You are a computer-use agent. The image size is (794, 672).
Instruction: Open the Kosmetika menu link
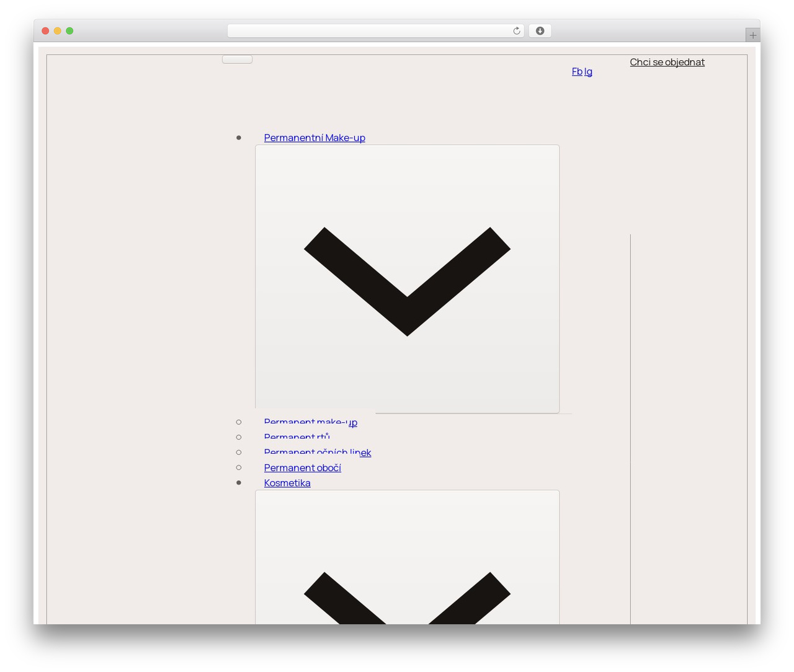[x=287, y=483]
